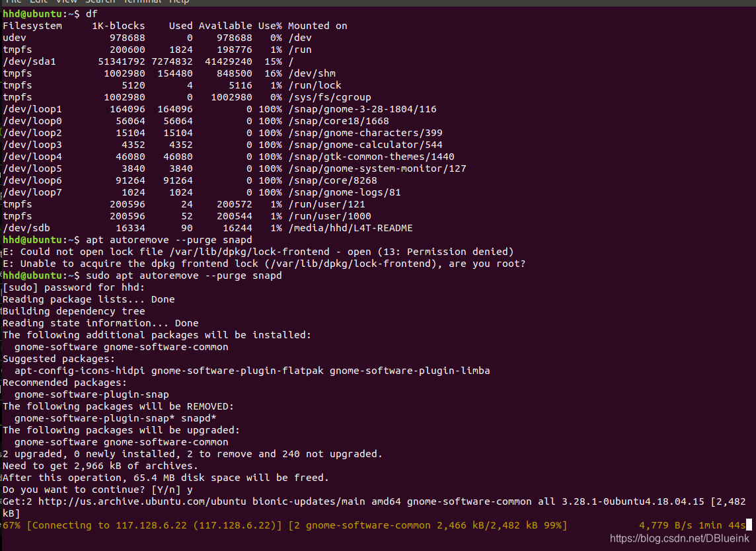Open the us.archive.ubuntu.com URL in Get:2 line
This screenshot has height=551, width=756.
click(x=142, y=502)
